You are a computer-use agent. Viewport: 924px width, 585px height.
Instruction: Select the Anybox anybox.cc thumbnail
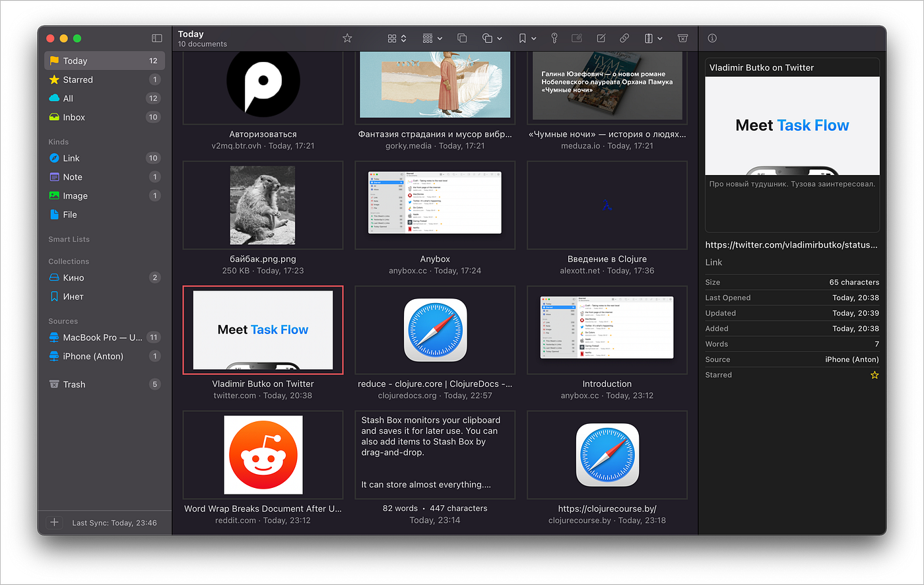click(435, 205)
